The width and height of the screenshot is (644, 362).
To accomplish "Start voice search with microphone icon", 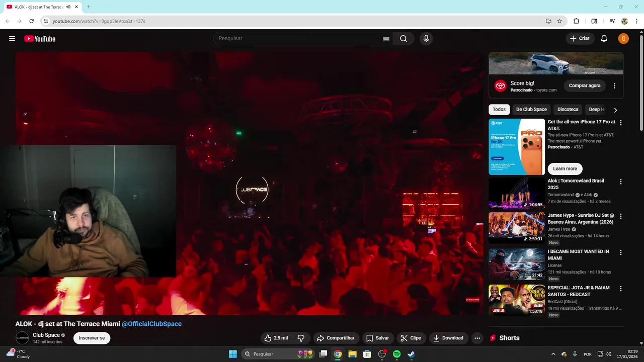I will pyautogui.click(x=426, y=39).
